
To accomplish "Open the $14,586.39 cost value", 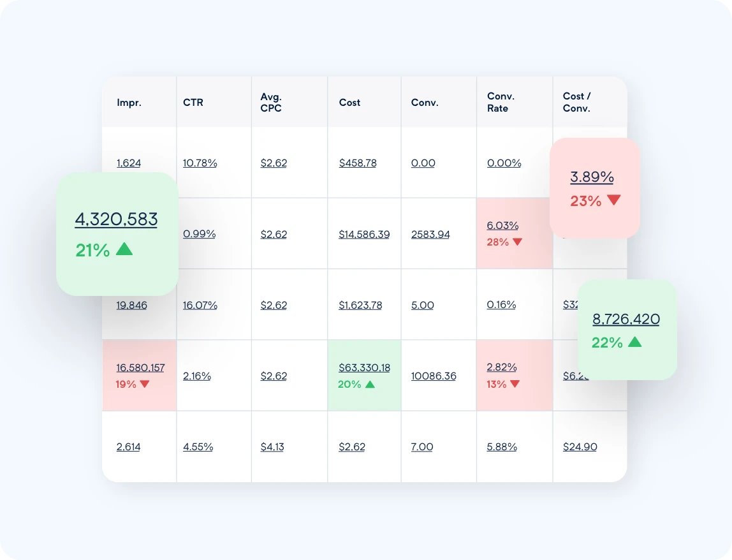I will [364, 235].
